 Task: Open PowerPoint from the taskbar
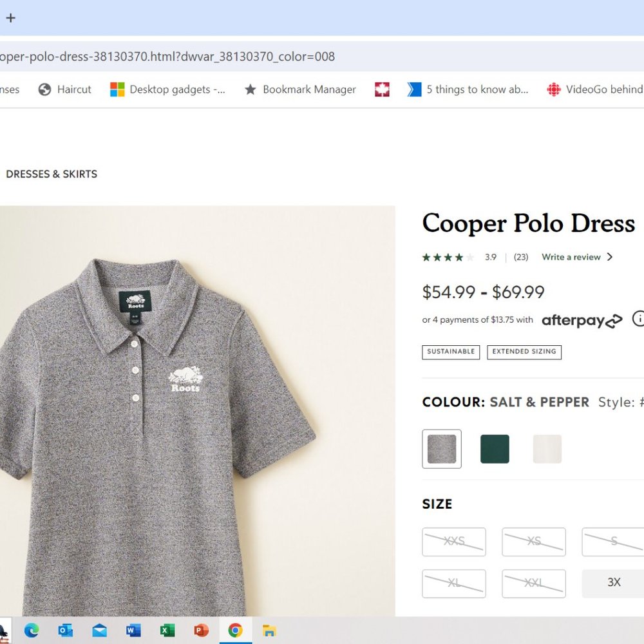point(201,630)
